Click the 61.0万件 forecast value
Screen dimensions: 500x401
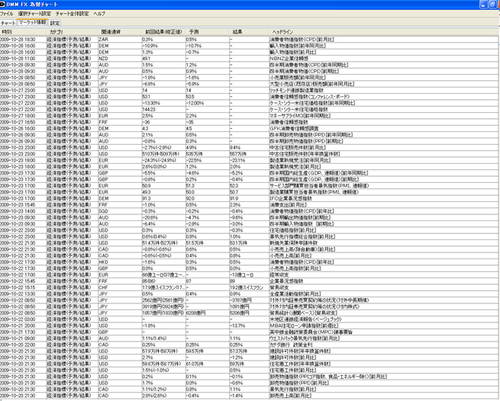point(195,364)
